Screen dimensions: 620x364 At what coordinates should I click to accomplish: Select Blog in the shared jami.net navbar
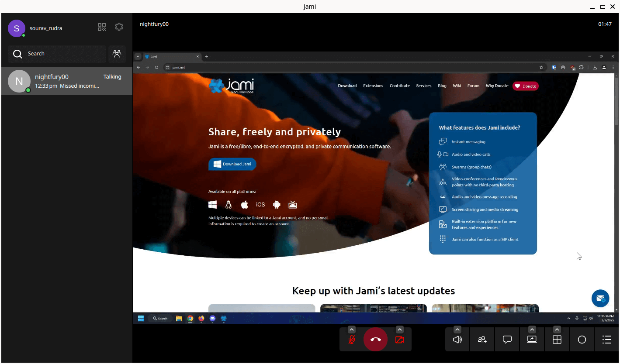pyautogui.click(x=442, y=86)
